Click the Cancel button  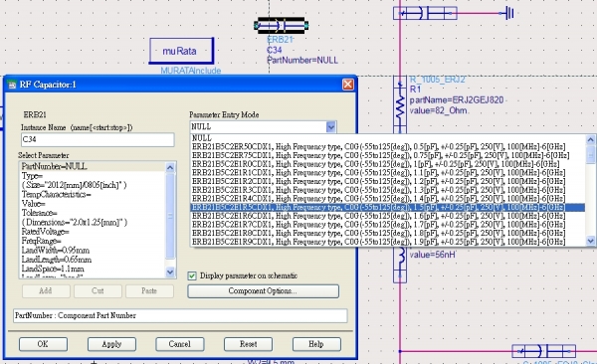180,344
